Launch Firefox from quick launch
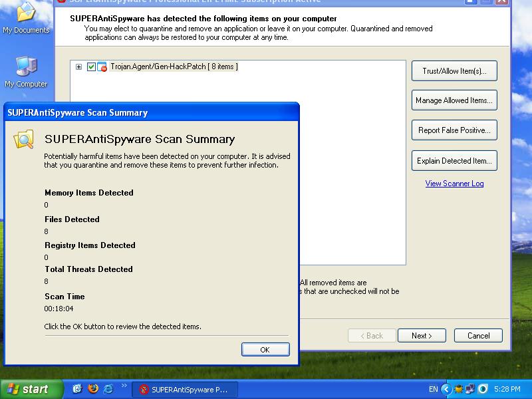This screenshot has height=399, width=532. [x=92, y=388]
